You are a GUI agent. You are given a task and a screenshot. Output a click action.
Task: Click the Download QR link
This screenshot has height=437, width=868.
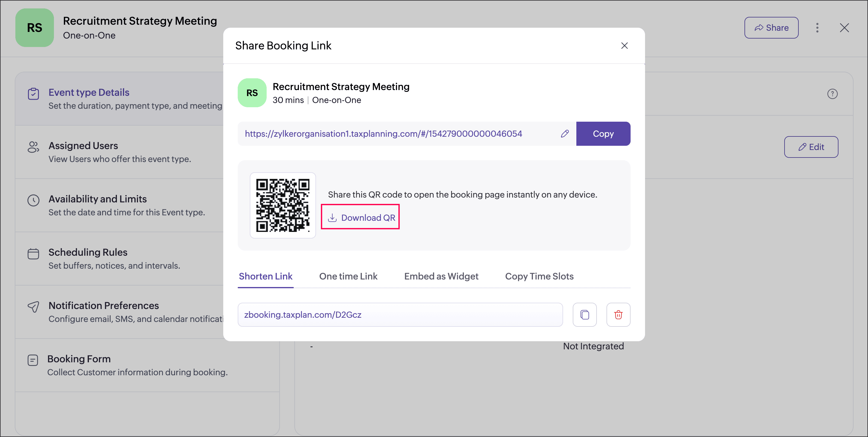pos(361,217)
